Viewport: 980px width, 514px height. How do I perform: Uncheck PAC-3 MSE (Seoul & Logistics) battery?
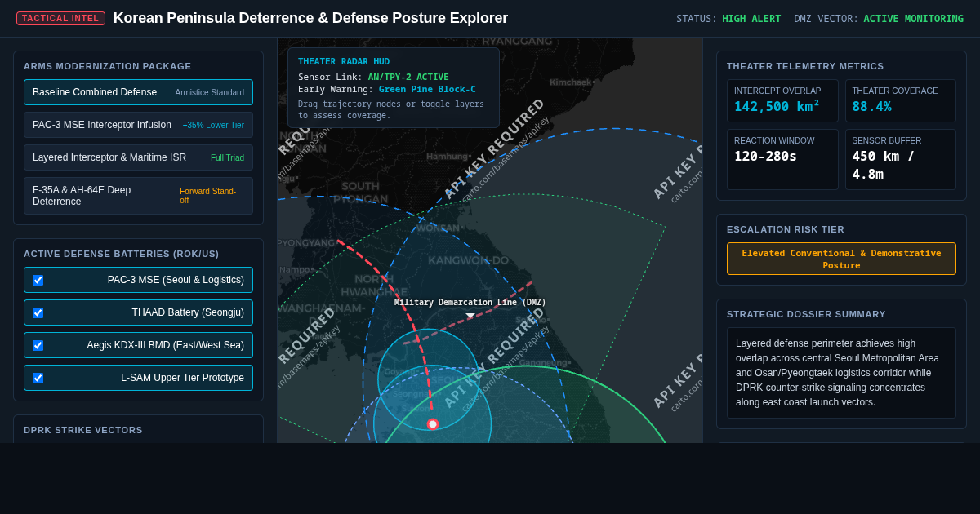pyautogui.click(x=38, y=280)
